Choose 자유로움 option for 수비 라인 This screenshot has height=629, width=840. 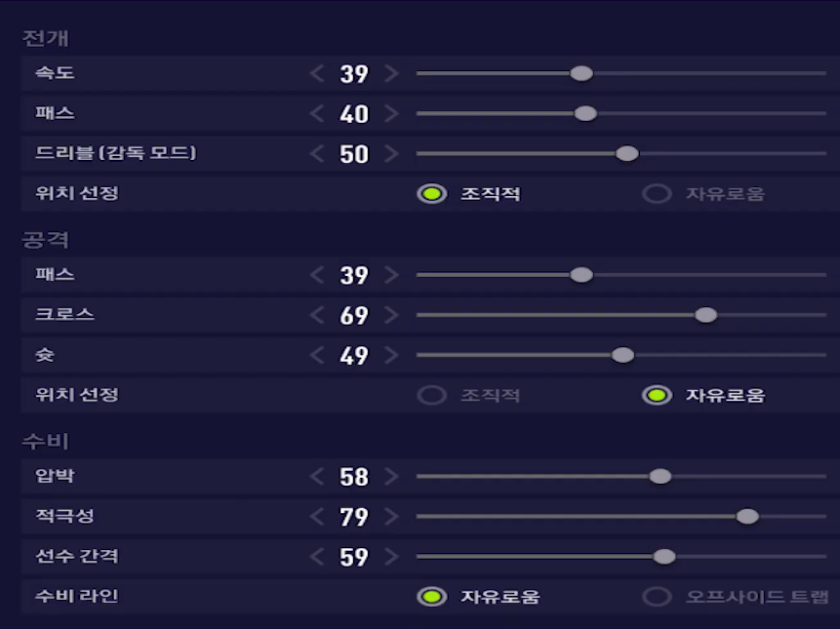pos(431,597)
